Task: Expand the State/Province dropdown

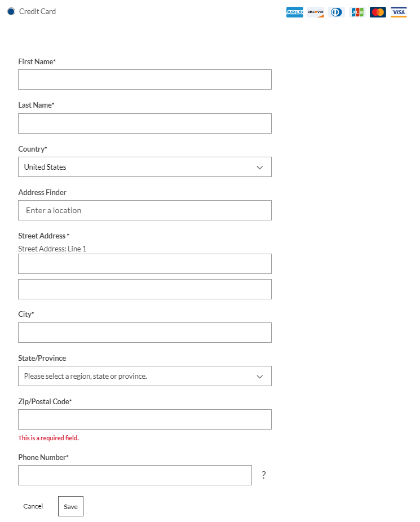Action: click(x=145, y=376)
